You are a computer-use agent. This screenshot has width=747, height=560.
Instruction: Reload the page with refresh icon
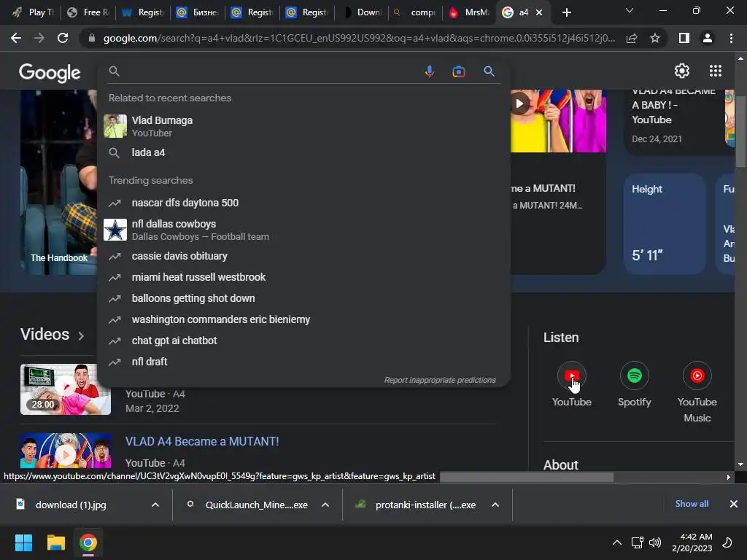coord(63,38)
